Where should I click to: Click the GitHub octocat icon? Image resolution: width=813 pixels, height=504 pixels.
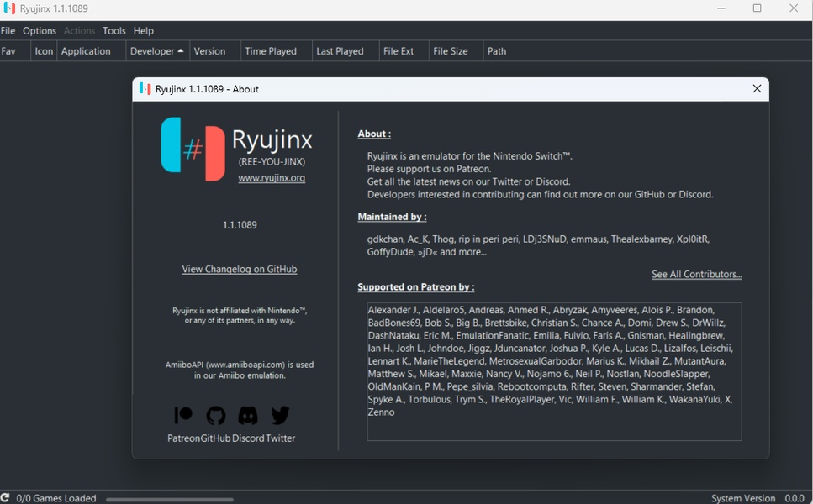coord(216,415)
